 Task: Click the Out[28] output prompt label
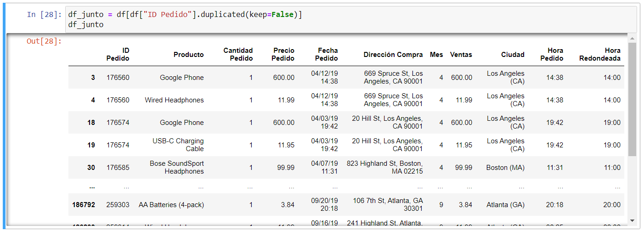[x=44, y=41]
